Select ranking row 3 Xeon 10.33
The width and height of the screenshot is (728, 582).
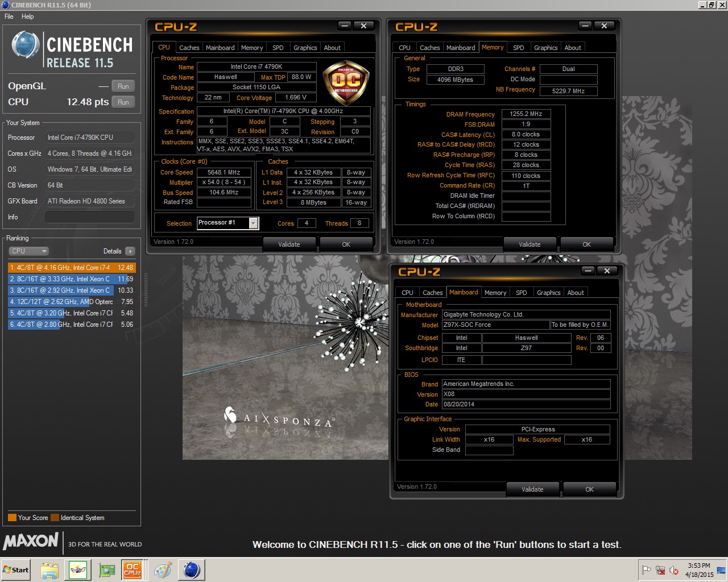click(72, 290)
